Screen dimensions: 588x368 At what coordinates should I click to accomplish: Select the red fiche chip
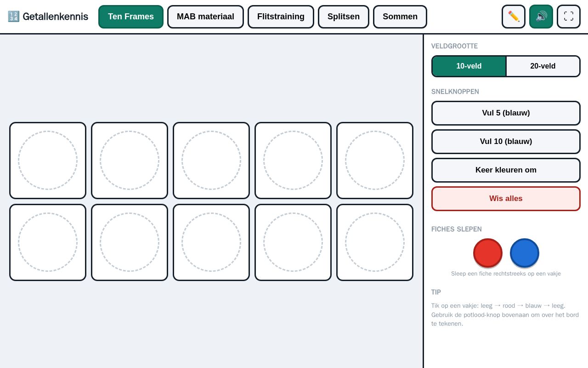tap(488, 253)
